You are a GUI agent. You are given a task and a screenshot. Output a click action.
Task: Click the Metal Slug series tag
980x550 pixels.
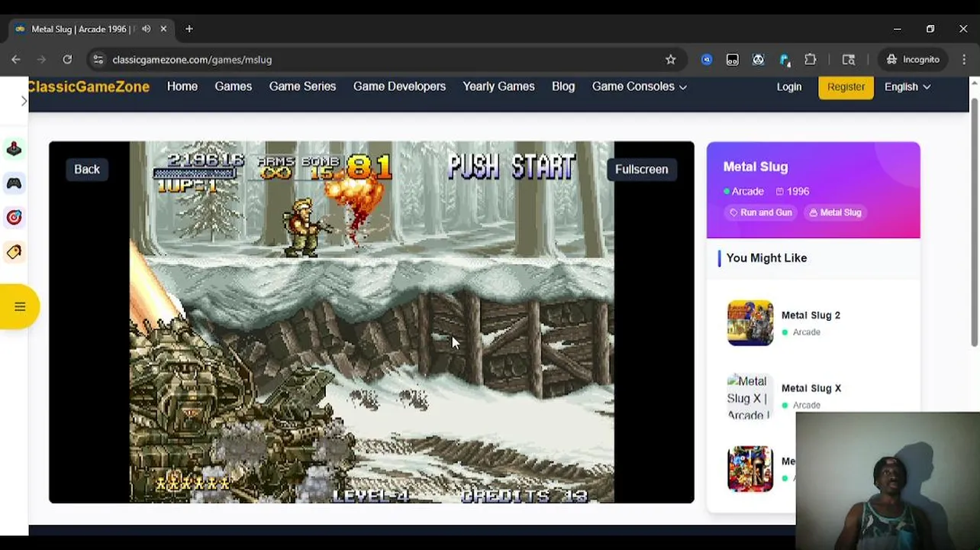click(834, 212)
